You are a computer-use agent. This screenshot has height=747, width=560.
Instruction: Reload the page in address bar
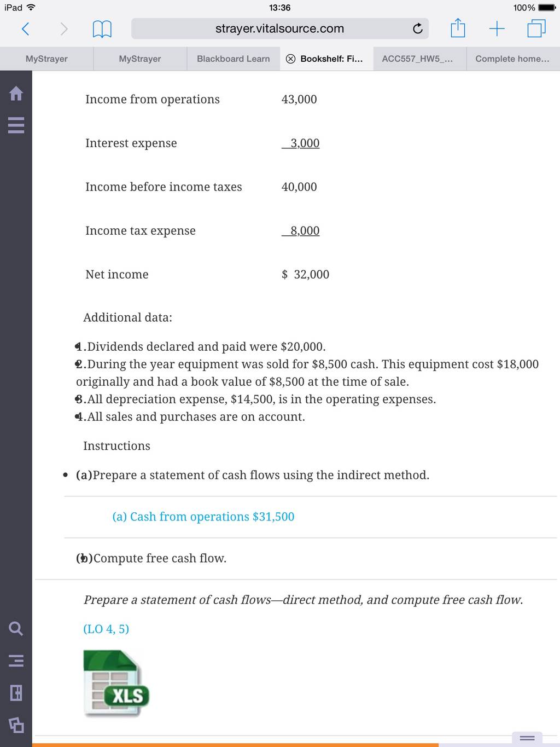pos(417,28)
